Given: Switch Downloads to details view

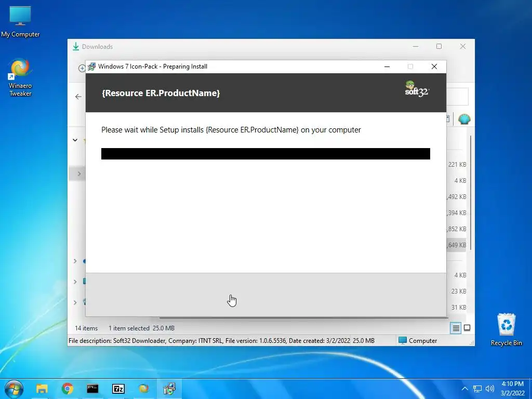Looking at the screenshot, I should [x=456, y=328].
